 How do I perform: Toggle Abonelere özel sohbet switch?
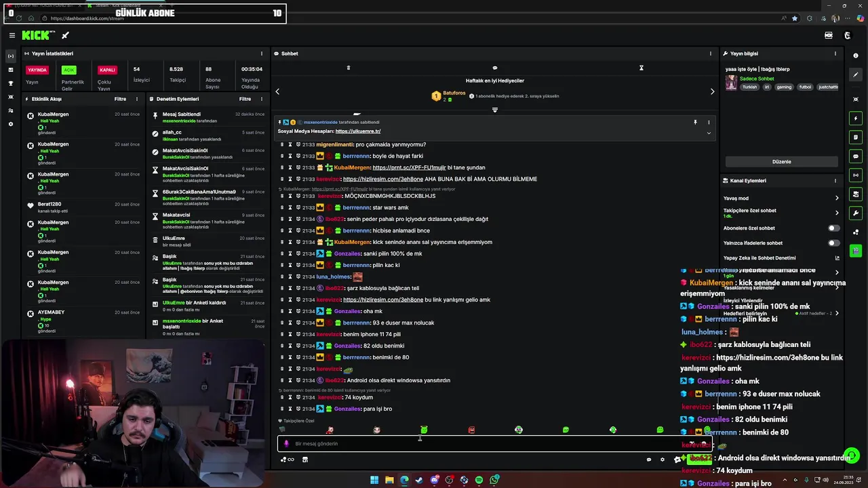(x=833, y=228)
